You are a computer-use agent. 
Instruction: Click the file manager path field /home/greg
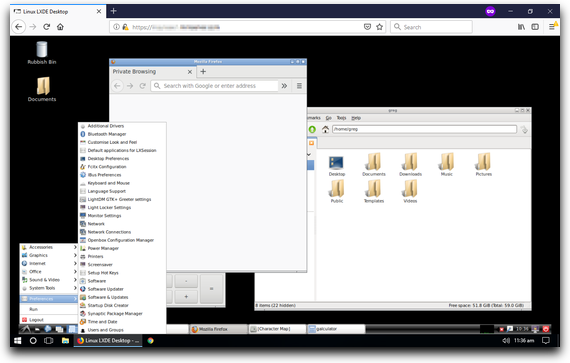(x=424, y=129)
